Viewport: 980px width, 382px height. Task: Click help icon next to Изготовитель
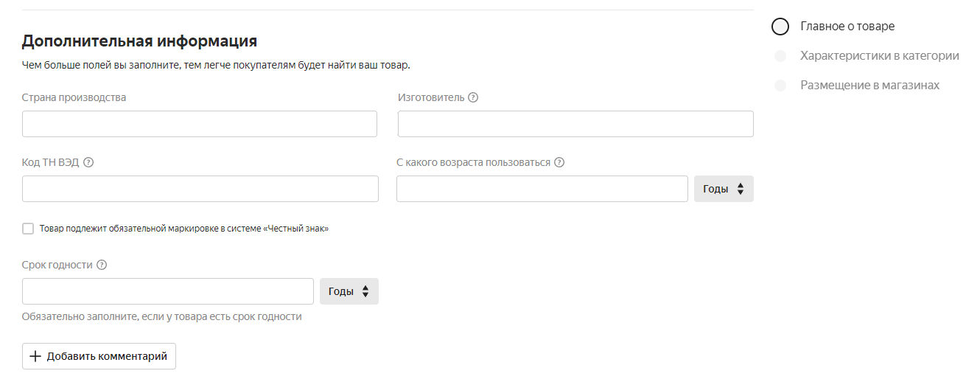pos(473,97)
